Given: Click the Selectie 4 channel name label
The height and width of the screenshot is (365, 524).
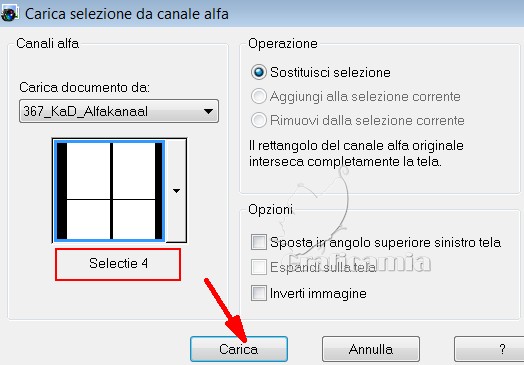Looking at the screenshot, I should click(118, 264).
